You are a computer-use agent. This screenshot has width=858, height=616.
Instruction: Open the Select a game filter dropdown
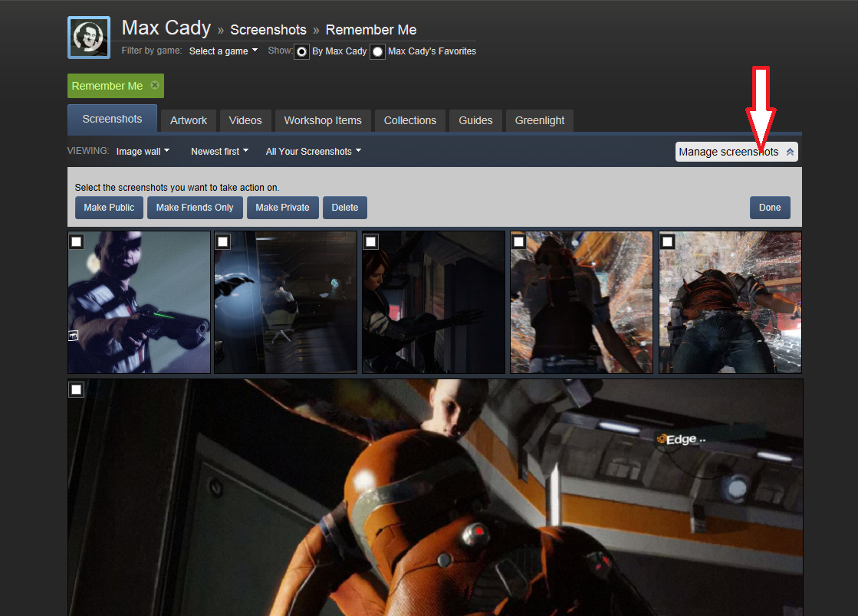click(223, 51)
